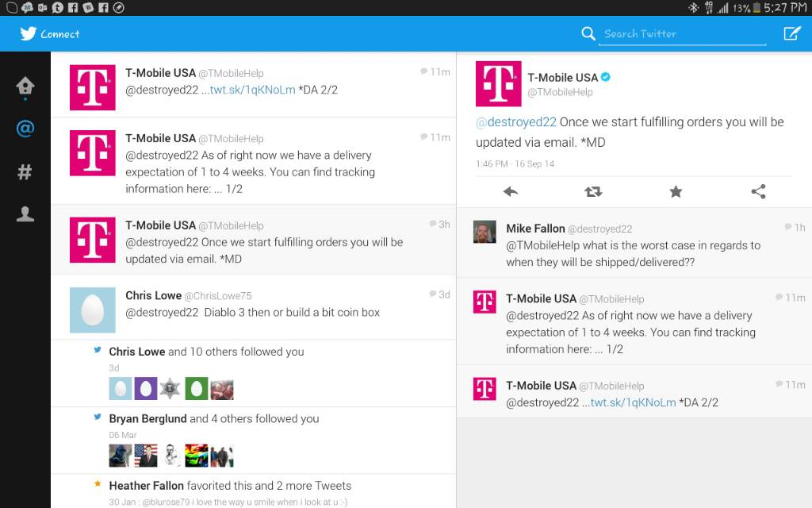
Task: Open twt.sk/1qKNoLm link in conversation panel
Action: click(x=633, y=402)
